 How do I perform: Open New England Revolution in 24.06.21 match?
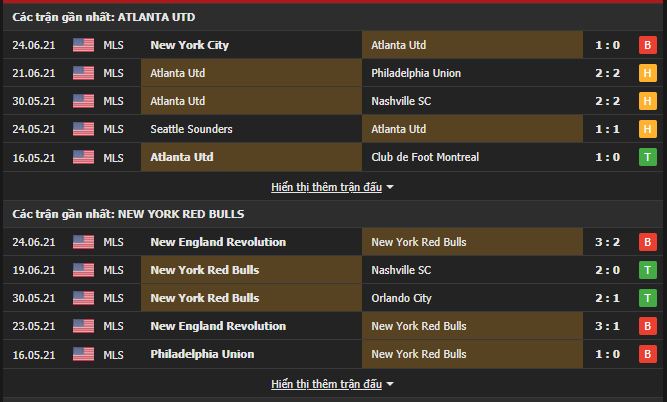[218, 242]
